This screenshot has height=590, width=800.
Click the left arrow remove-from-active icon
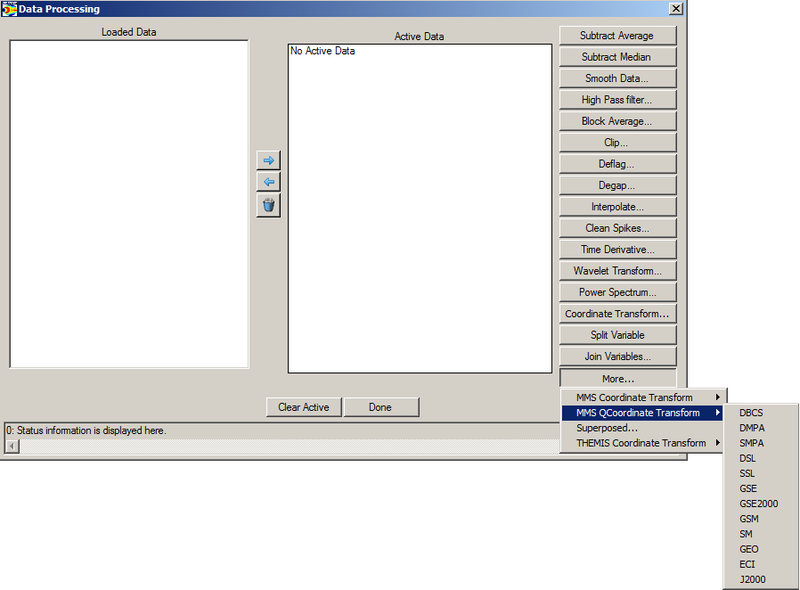coord(268,182)
